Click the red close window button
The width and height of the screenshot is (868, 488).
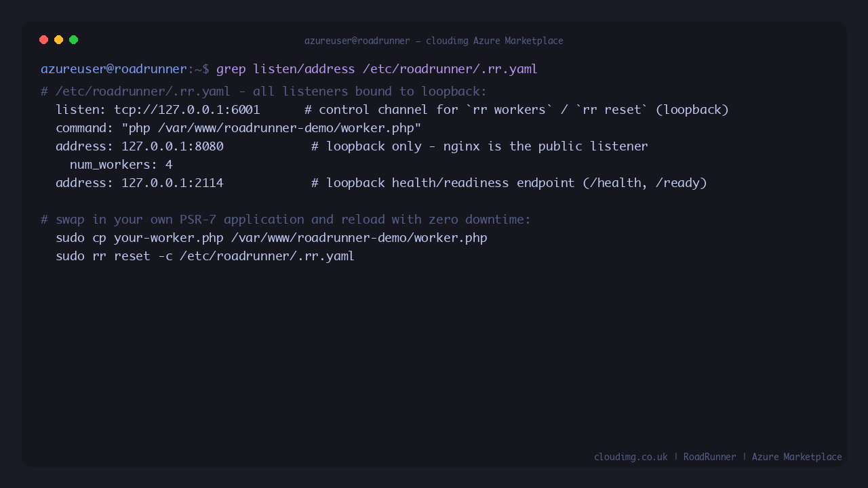(44, 40)
